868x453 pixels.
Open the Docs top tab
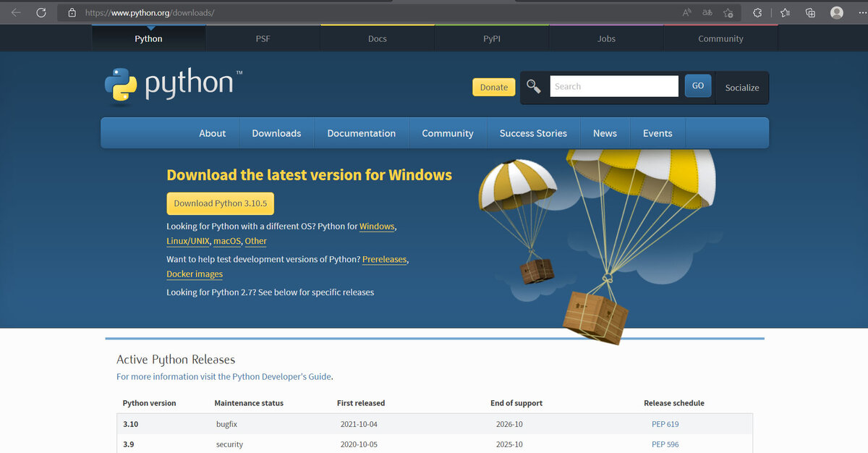(378, 38)
